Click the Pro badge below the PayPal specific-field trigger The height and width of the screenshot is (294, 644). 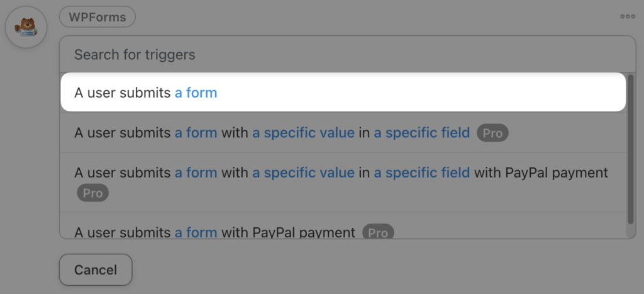[93, 193]
